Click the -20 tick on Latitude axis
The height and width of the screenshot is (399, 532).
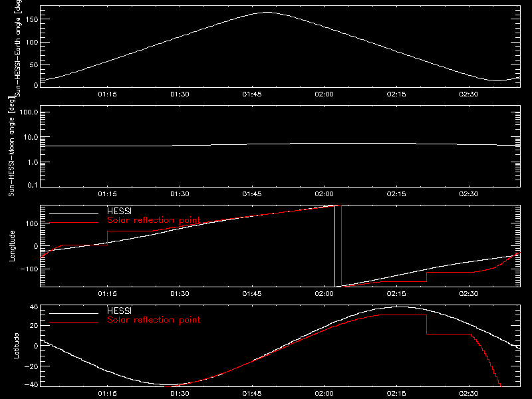(x=32, y=366)
